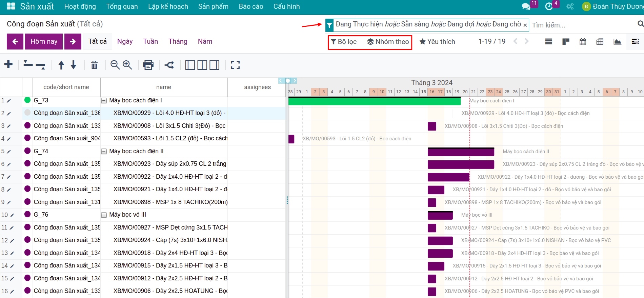
Task: Open the Lập kế hoạch menu
Action: pyautogui.click(x=168, y=6)
